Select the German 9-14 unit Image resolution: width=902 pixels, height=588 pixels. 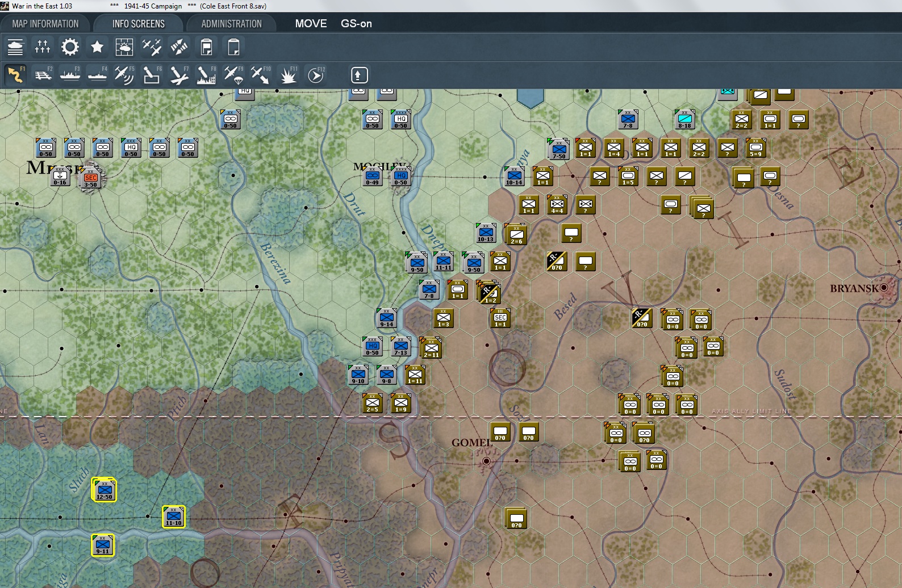(x=386, y=318)
